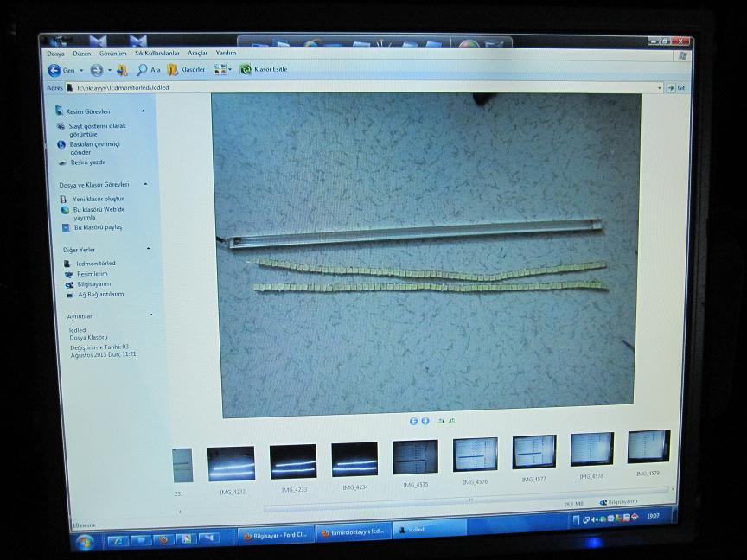The height and width of the screenshot is (560, 747).
Task: Select the IMG_4576 thumbnail
Action: pos(475,455)
